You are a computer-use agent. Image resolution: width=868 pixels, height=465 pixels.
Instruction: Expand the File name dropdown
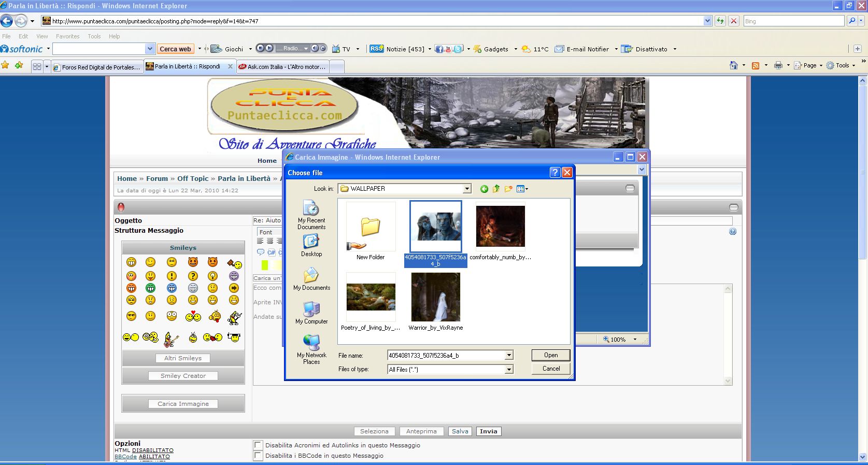(509, 355)
